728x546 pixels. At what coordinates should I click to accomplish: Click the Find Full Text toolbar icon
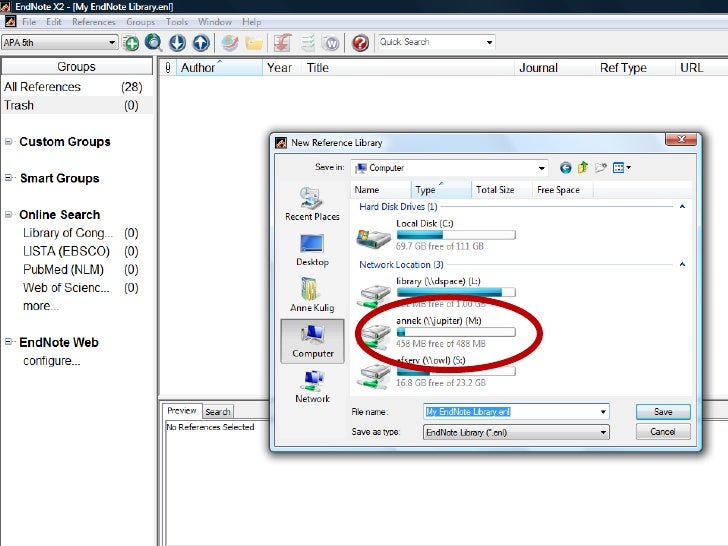(x=230, y=43)
